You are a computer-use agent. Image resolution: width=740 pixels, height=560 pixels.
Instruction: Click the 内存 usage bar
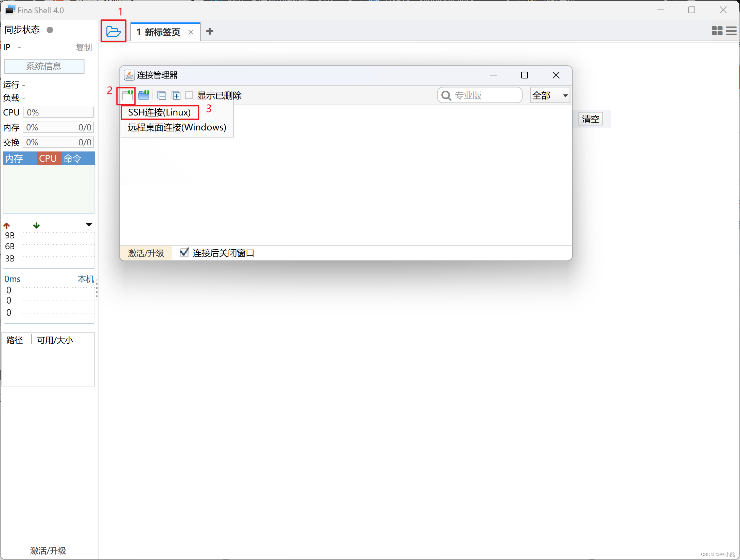58,127
